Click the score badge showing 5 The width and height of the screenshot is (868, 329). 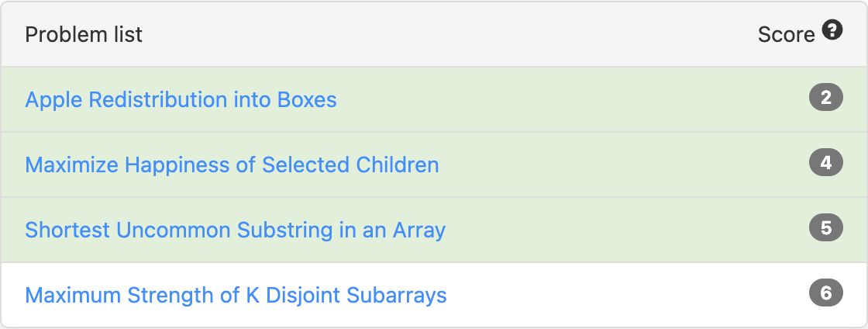tap(826, 228)
